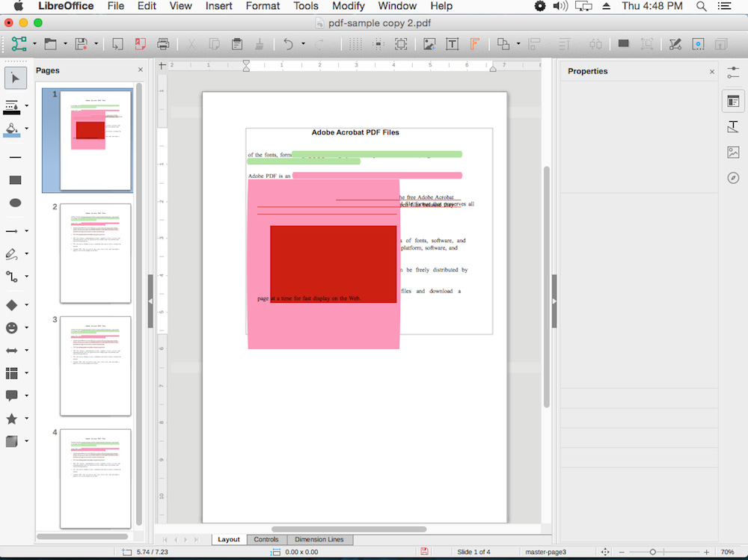Image resolution: width=748 pixels, height=560 pixels.
Task: Open the Open file dropdown arrow
Action: (x=65, y=44)
